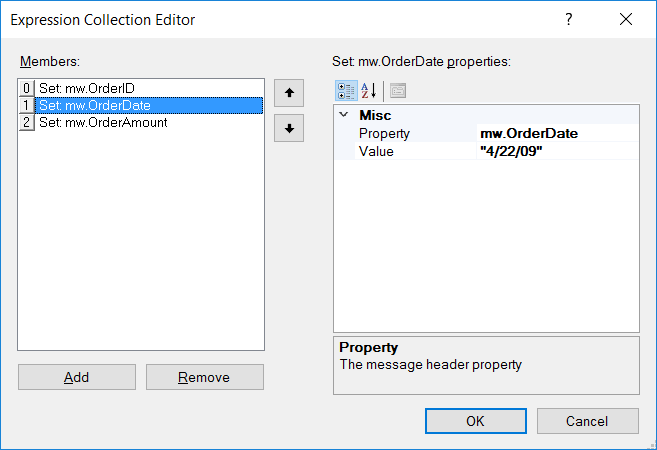The height and width of the screenshot is (450, 657).
Task: Sort properties alphabetically with A-Z icon
Action: pos(369,91)
